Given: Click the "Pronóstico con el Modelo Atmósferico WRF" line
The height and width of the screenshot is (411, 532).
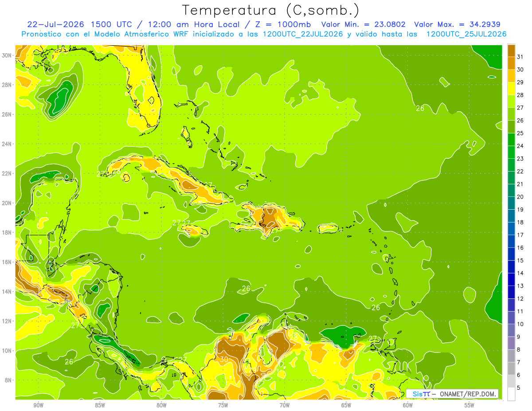Looking at the screenshot, I should pos(106,34).
